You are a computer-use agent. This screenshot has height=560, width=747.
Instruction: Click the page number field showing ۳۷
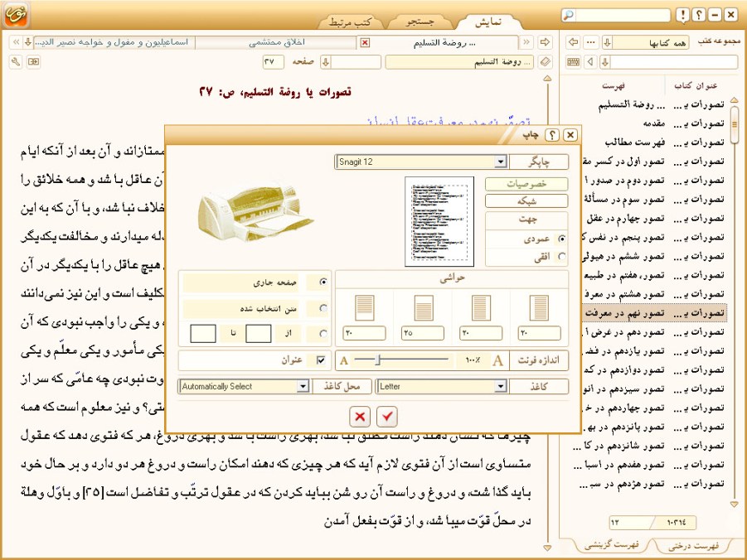point(273,62)
